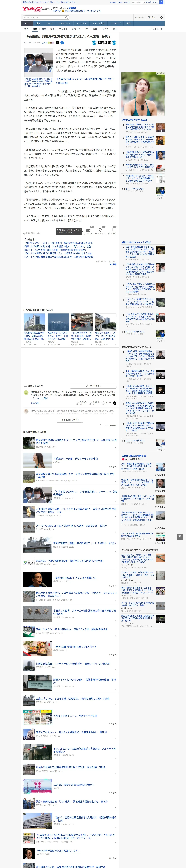Open the settings gear icon

coord(161,18)
